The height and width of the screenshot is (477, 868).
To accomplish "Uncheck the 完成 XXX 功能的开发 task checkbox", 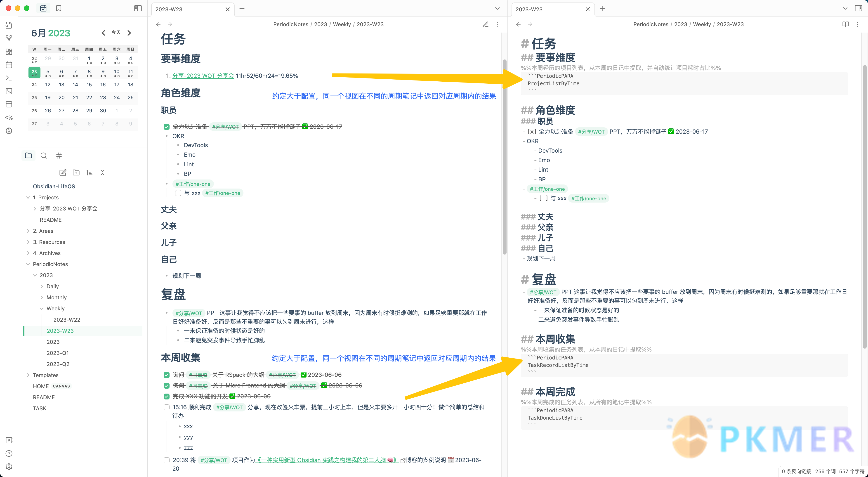I will pos(166,397).
